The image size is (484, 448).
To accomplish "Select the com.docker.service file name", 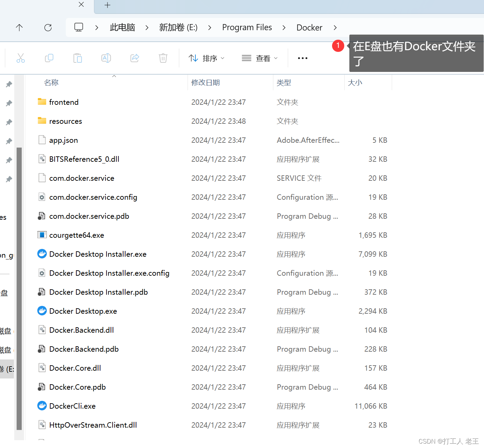I will click(82, 178).
